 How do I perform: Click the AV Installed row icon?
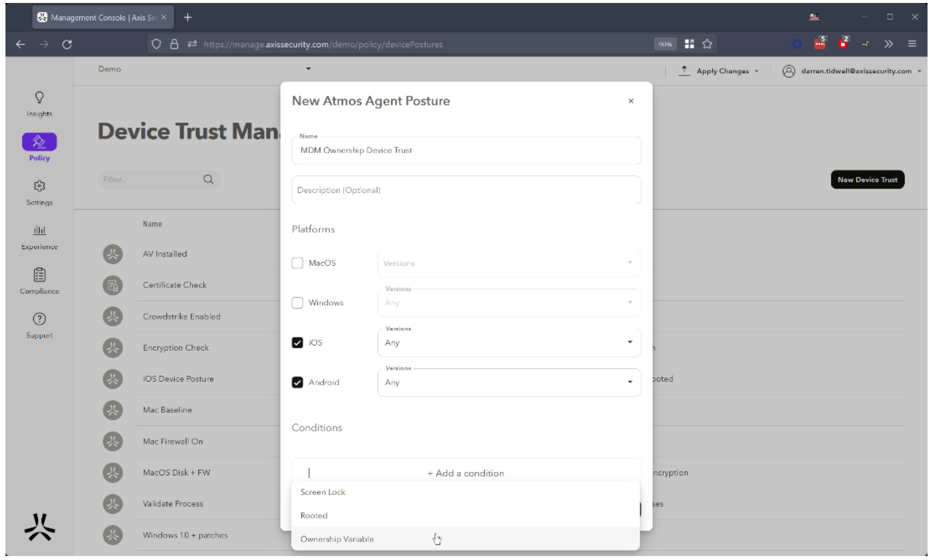113,254
